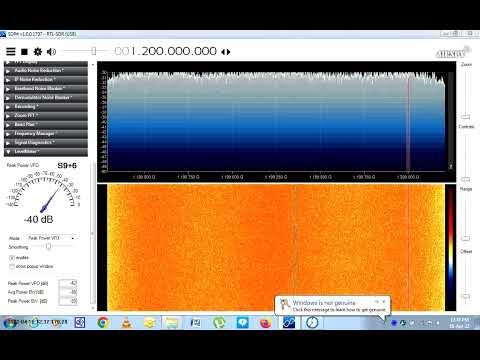The width and height of the screenshot is (480, 360).
Task: Open the gear configuration settings
Action: pos(38,52)
